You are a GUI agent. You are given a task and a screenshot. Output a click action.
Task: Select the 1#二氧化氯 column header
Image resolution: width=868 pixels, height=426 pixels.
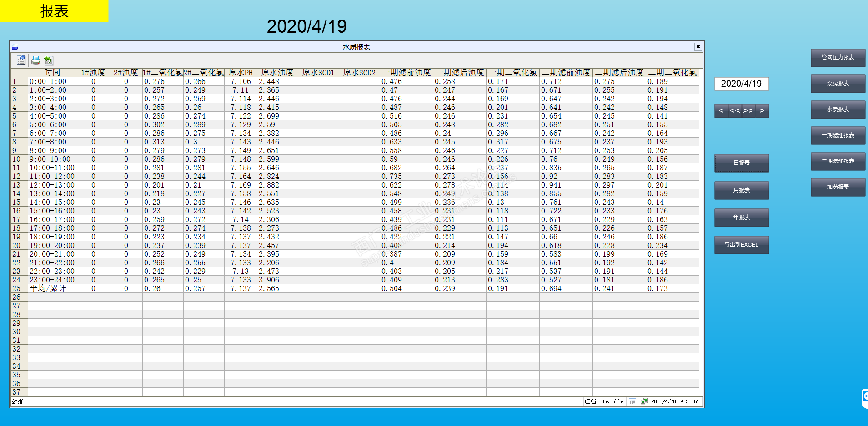click(163, 73)
